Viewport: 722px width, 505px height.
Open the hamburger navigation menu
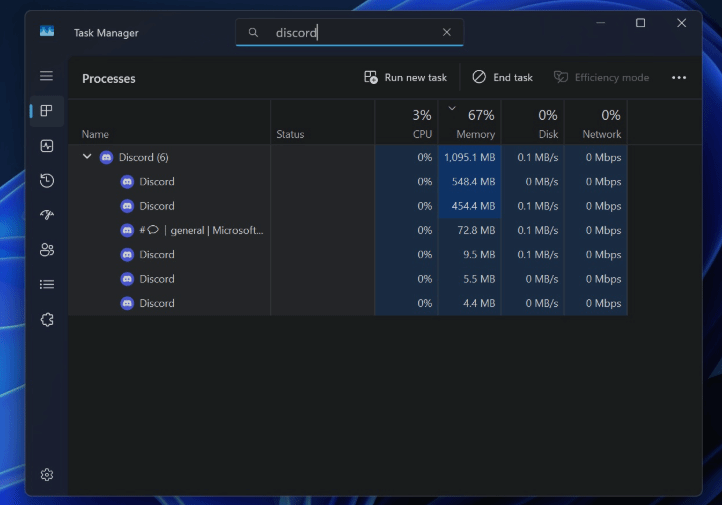[x=47, y=75]
